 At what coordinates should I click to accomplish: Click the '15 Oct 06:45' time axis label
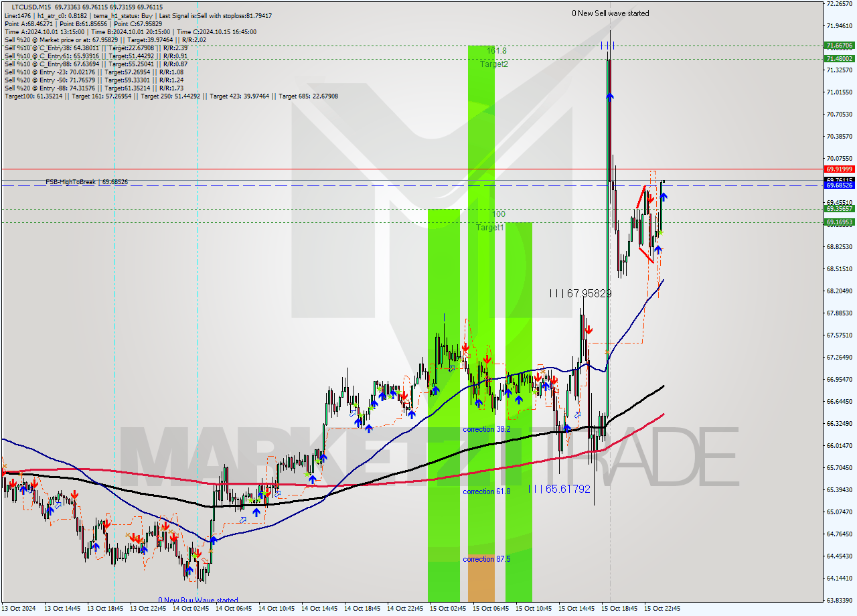point(490,609)
